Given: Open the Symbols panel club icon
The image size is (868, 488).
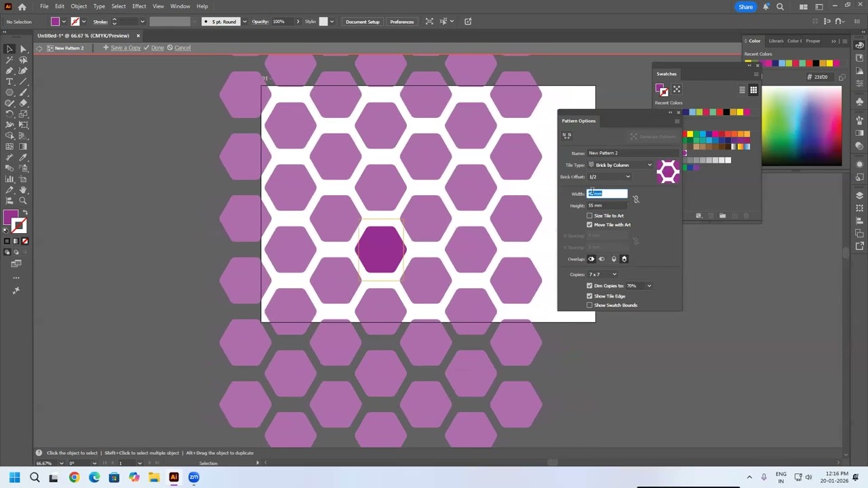Looking at the screenshot, I should (860, 102).
